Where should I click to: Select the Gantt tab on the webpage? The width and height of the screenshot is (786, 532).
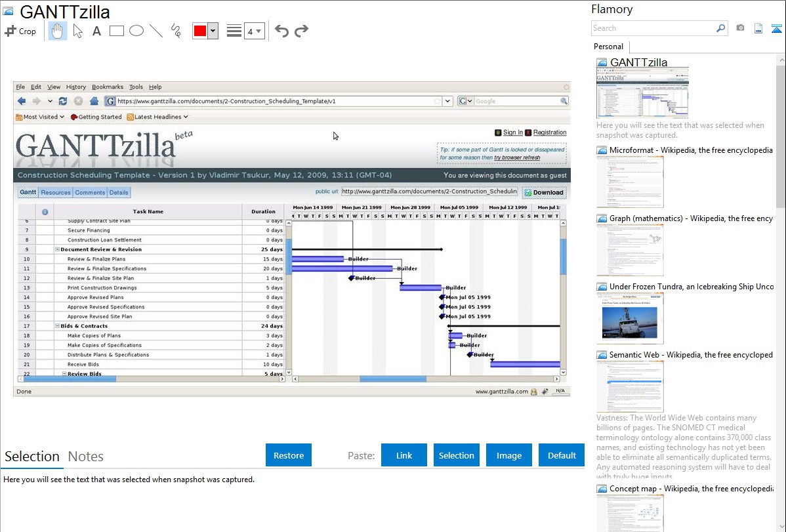[28, 192]
